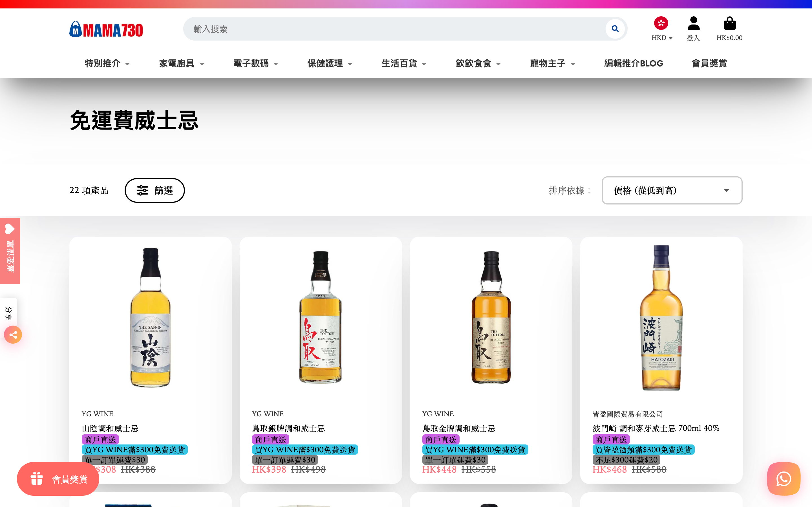Open WhatsApp chat bubble icon
The width and height of the screenshot is (812, 507).
click(x=783, y=479)
